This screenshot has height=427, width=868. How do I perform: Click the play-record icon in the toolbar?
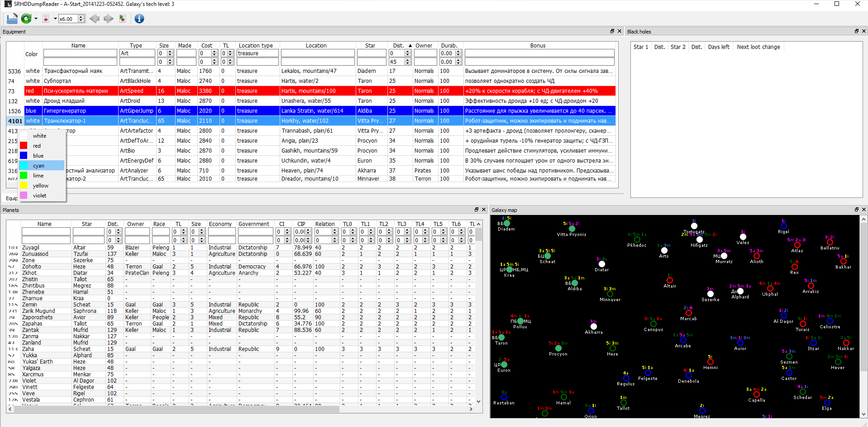122,19
